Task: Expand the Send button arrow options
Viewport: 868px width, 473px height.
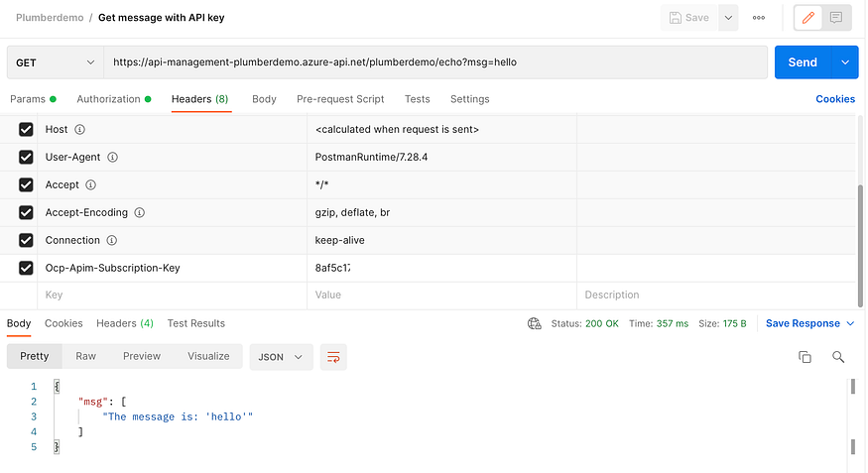Action: (x=845, y=62)
